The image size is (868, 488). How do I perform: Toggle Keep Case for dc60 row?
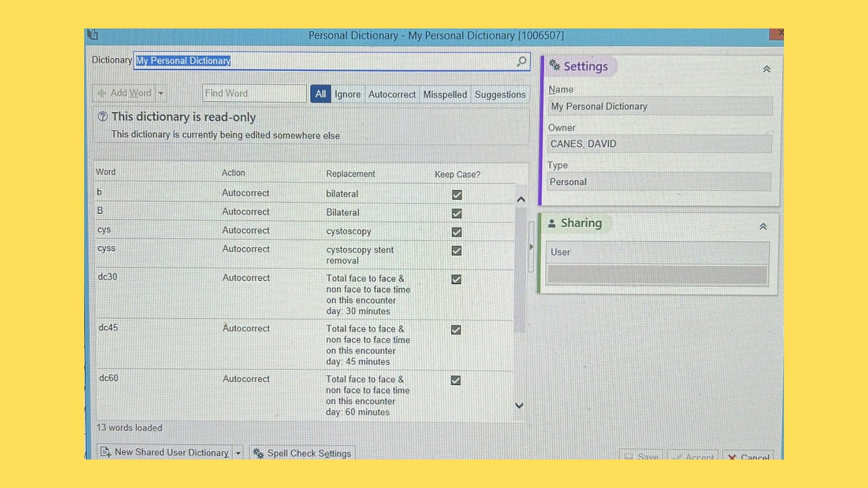tap(455, 380)
